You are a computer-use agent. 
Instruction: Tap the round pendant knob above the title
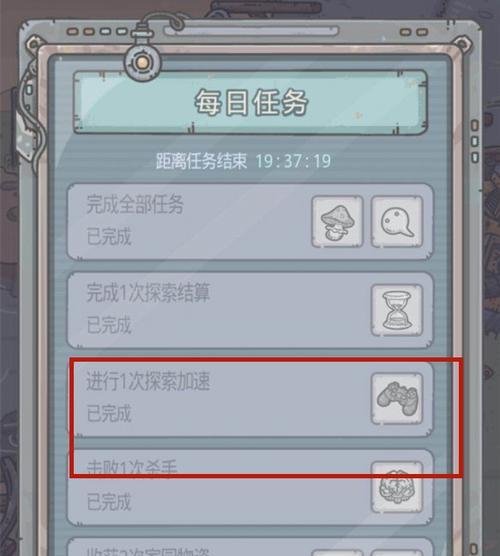tap(142, 63)
